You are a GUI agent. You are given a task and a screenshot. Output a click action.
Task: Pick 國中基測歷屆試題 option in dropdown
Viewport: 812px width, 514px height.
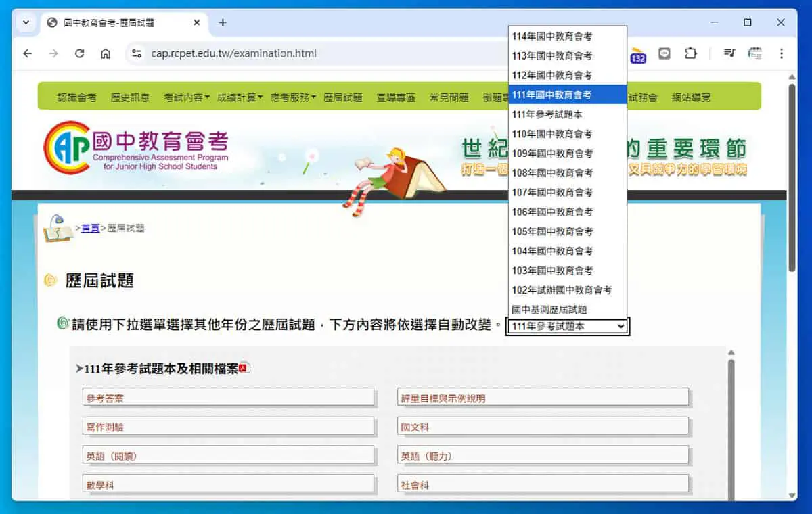(x=568, y=309)
